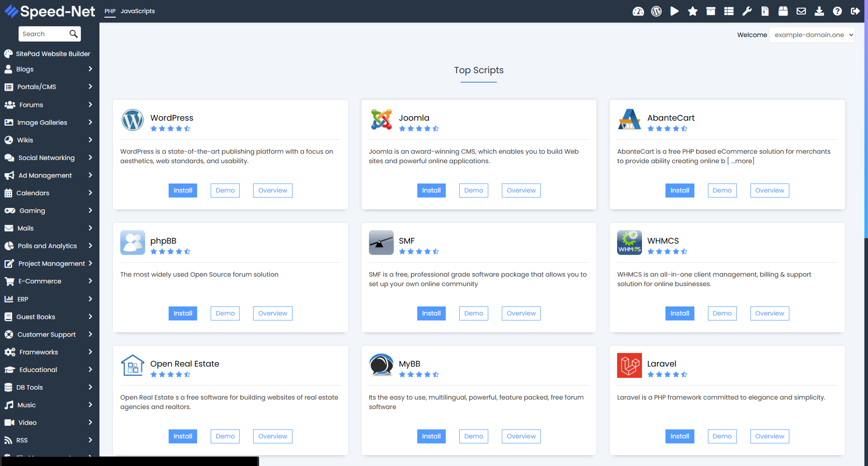Open the help question mark icon
868x466 pixels.
point(837,11)
